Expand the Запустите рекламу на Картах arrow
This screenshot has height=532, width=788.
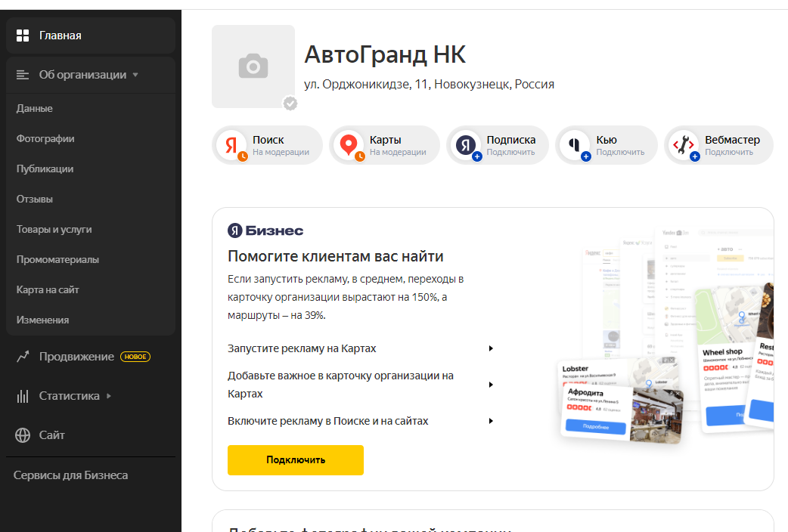click(x=491, y=348)
